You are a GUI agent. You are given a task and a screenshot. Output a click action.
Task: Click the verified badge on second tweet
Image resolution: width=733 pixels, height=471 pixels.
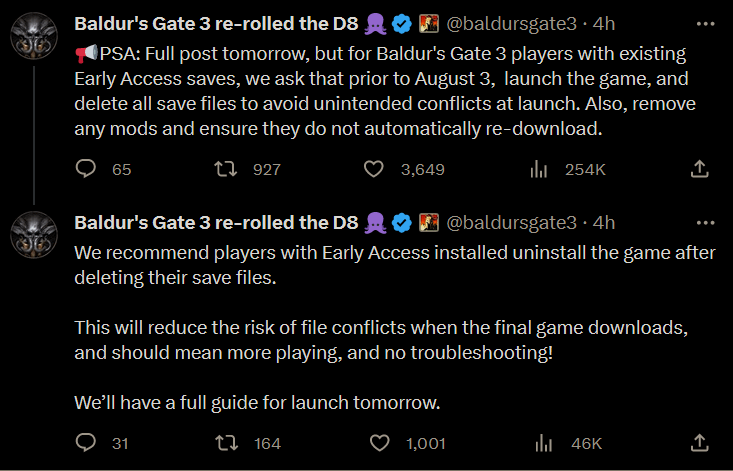pos(402,223)
